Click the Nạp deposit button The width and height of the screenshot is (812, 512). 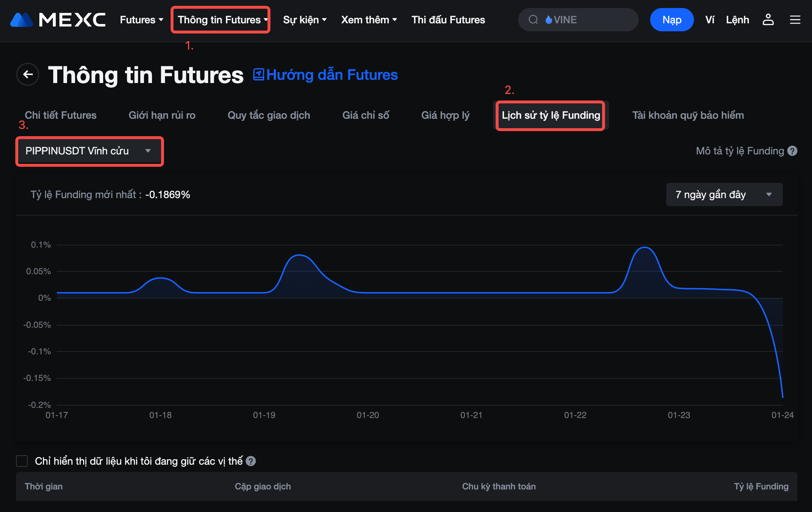(x=671, y=20)
